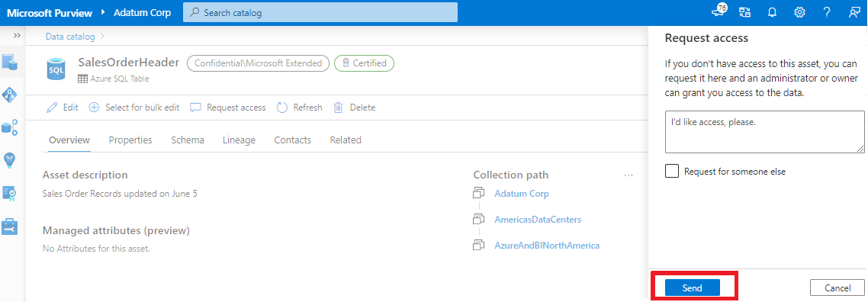Viewport: 868px width, 302px height.
Task: Open the Management toolbox sidebar icon
Action: coord(10,226)
